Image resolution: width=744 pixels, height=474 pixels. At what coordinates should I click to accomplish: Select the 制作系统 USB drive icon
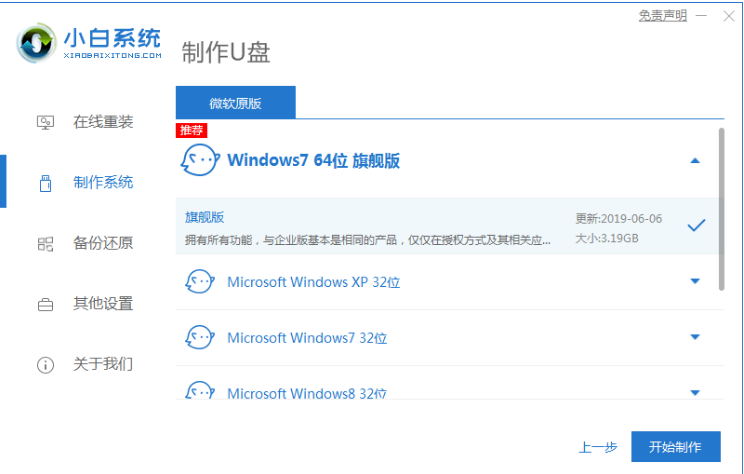[45, 183]
